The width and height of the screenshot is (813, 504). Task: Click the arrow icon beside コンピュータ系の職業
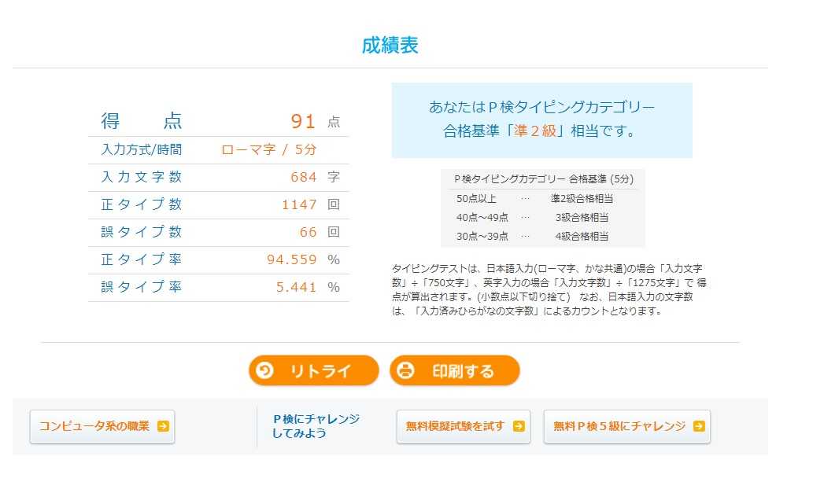coord(163,426)
